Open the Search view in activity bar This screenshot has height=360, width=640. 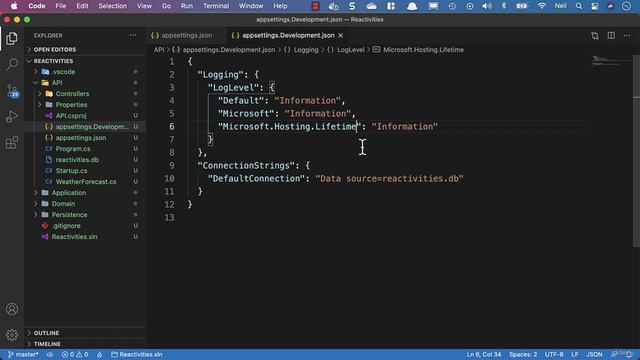coord(12,64)
